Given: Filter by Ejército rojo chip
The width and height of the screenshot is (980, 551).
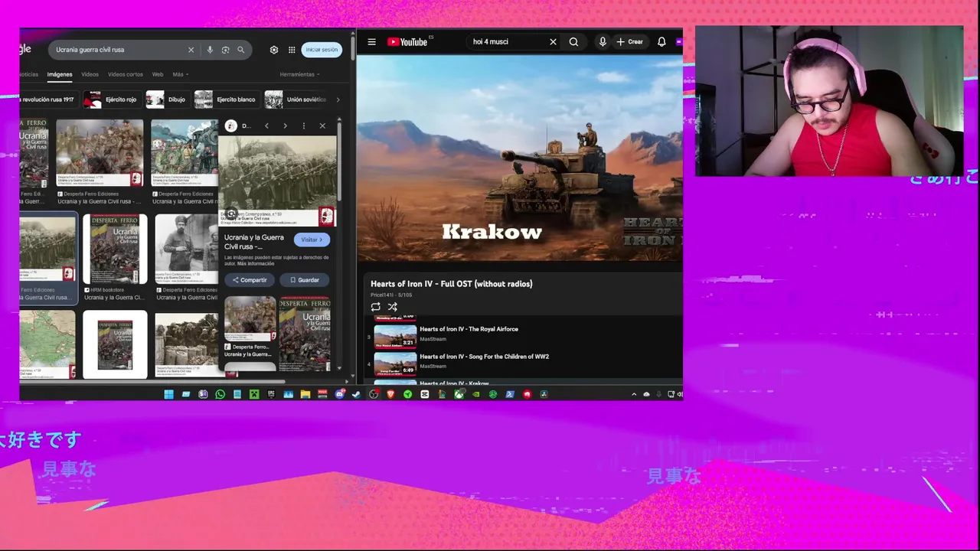Looking at the screenshot, I should [112, 99].
